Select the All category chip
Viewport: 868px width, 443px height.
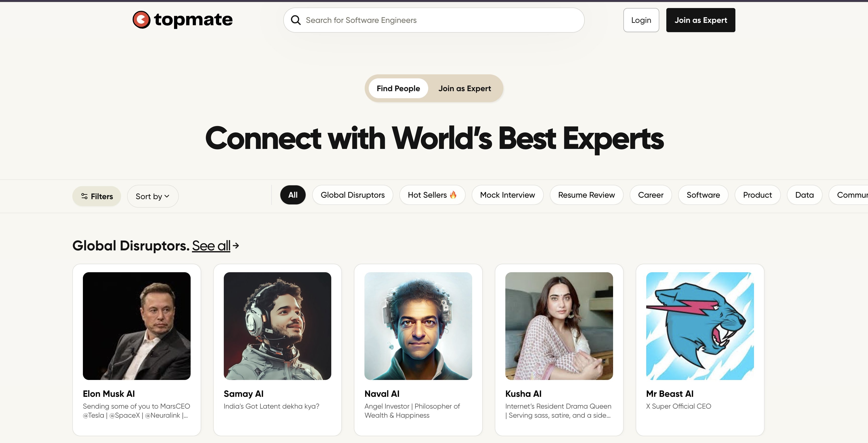tap(293, 195)
